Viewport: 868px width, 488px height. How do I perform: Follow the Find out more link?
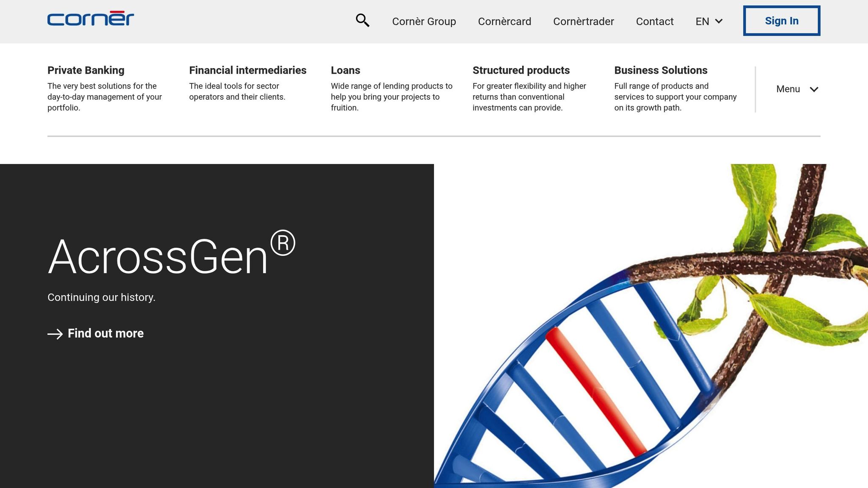pyautogui.click(x=106, y=333)
